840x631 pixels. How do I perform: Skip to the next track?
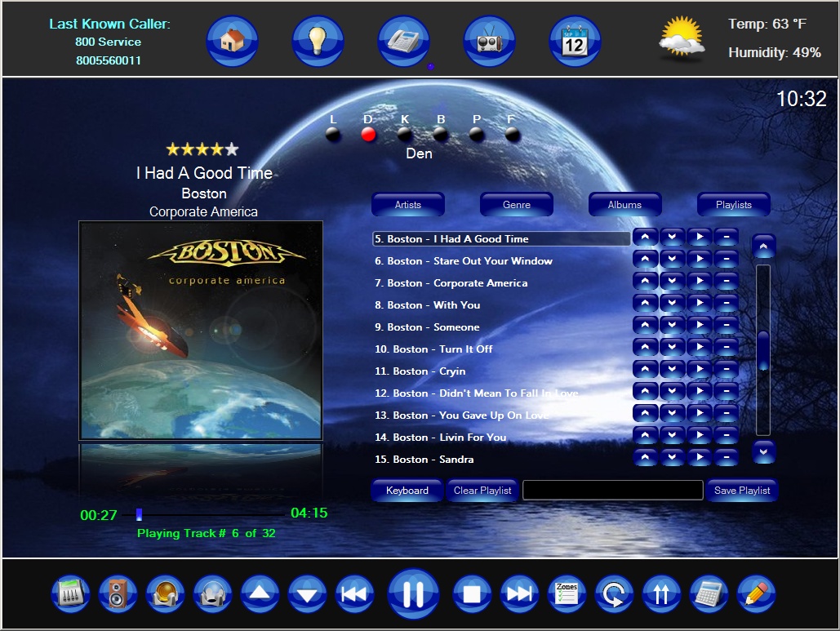pos(519,594)
